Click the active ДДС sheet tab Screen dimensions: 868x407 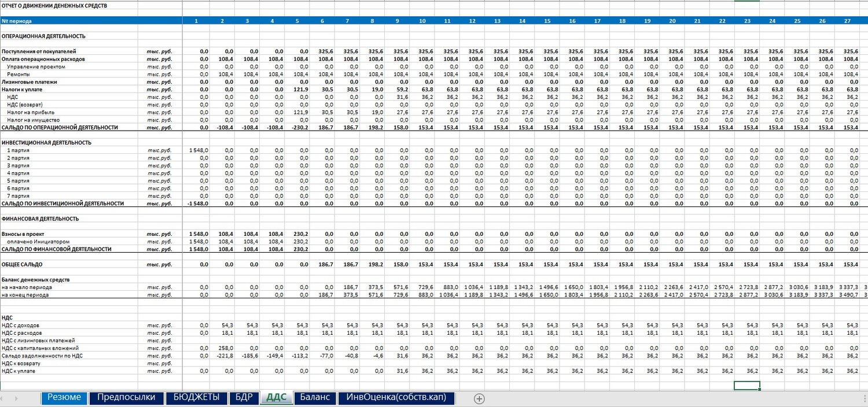pyautogui.click(x=276, y=397)
